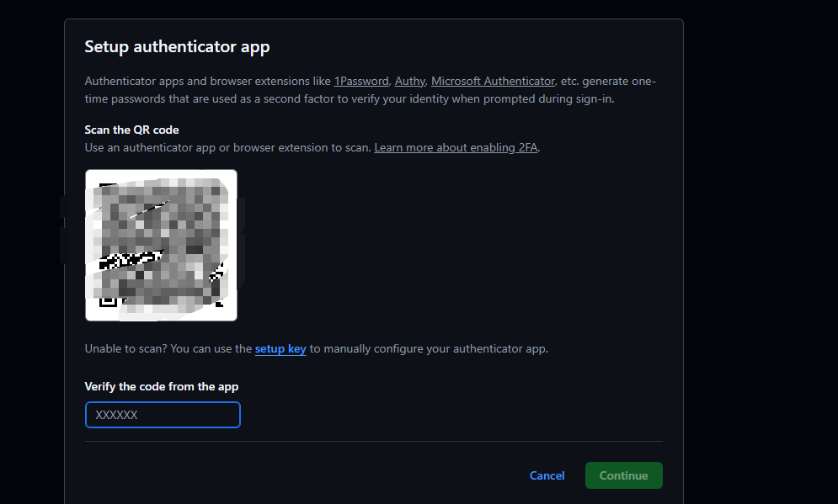Screen dimensions: 838x504
Task: Click 'Verify the code from the app' label
Action: click(162, 386)
